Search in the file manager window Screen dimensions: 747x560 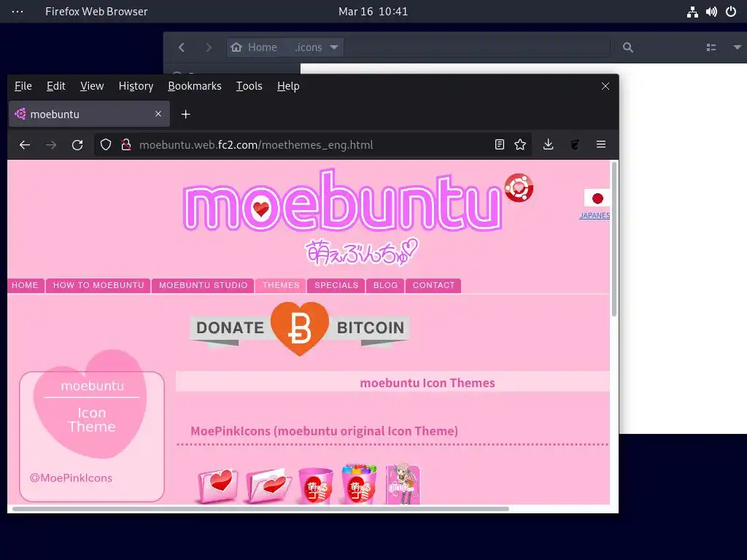coord(628,47)
